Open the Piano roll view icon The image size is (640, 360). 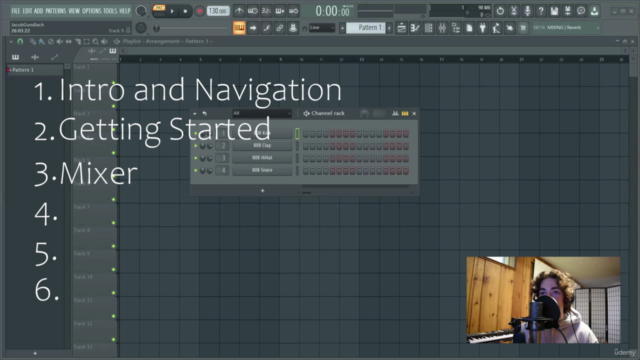point(415,28)
